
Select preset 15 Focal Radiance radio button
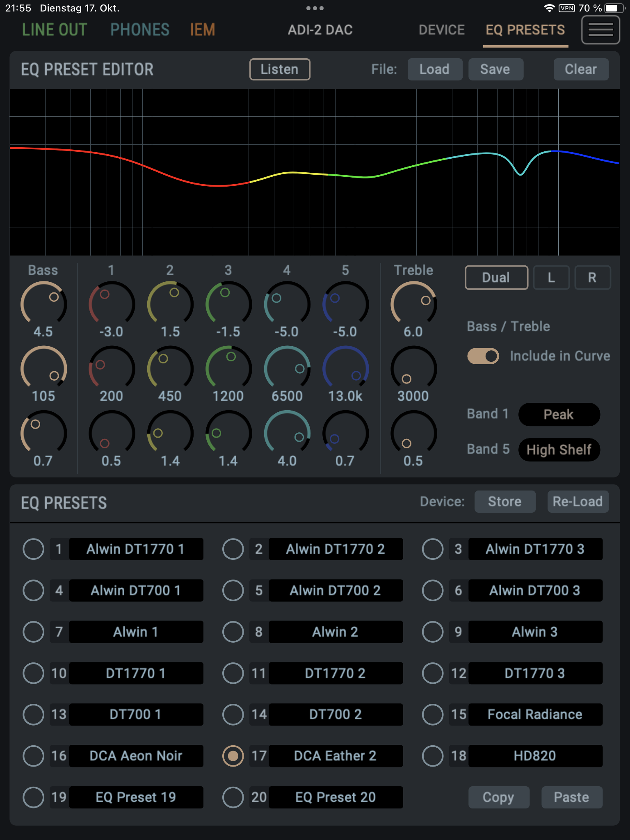click(x=433, y=714)
